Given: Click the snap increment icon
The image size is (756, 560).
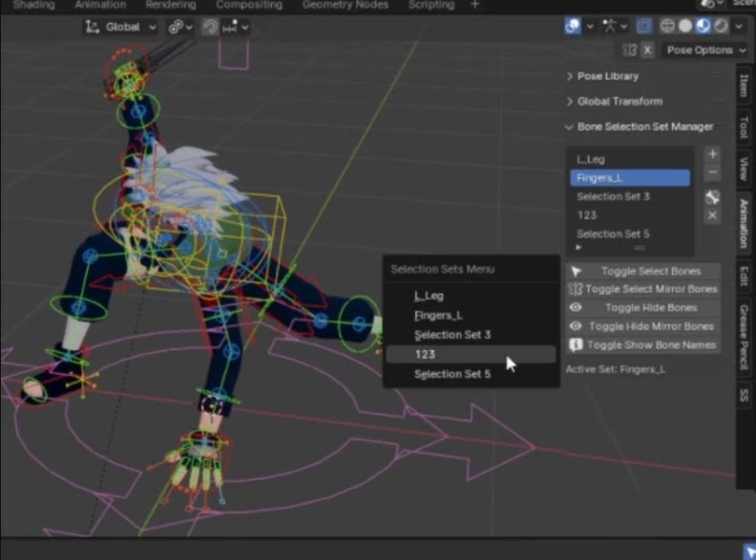Looking at the screenshot, I should point(229,27).
